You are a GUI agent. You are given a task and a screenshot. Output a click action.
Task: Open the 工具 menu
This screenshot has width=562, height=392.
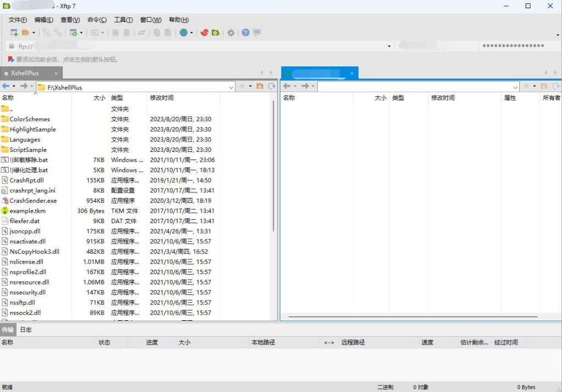point(123,20)
